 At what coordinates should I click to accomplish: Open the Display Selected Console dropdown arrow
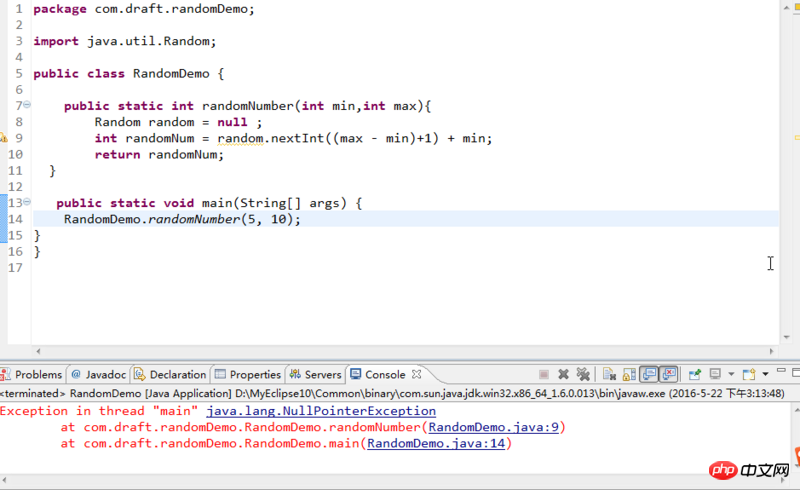731,375
